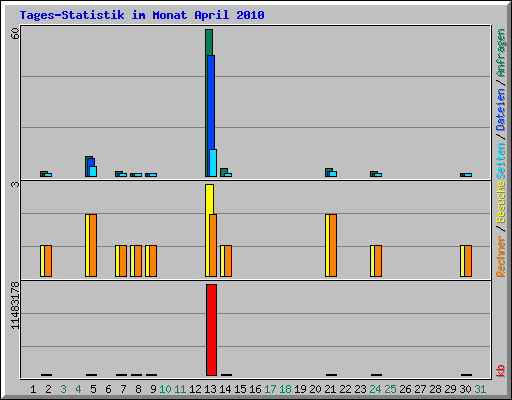Click the Anfragen legend label

tap(500, 53)
